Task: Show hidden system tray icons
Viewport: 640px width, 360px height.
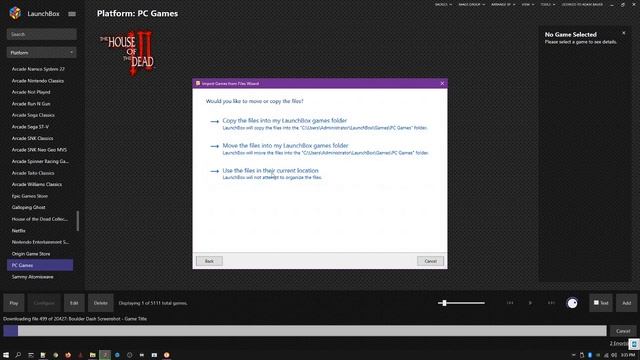Action: pyautogui.click(x=573, y=355)
